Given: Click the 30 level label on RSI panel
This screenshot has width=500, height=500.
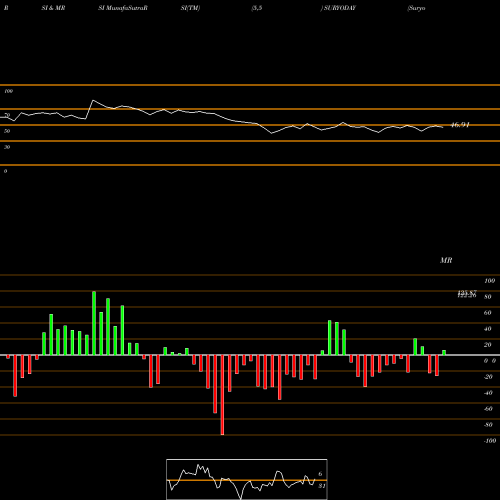Looking at the screenshot, I should pos(7,147).
